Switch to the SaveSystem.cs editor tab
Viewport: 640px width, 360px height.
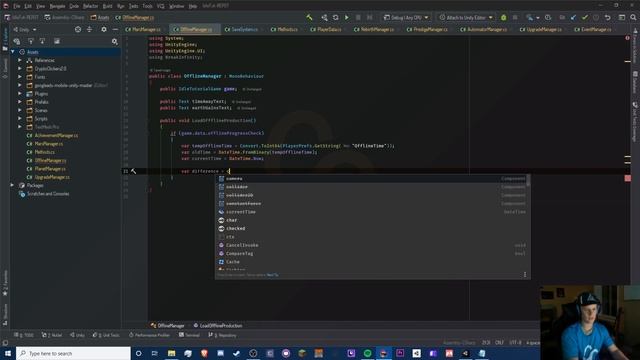tap(241, 29)
